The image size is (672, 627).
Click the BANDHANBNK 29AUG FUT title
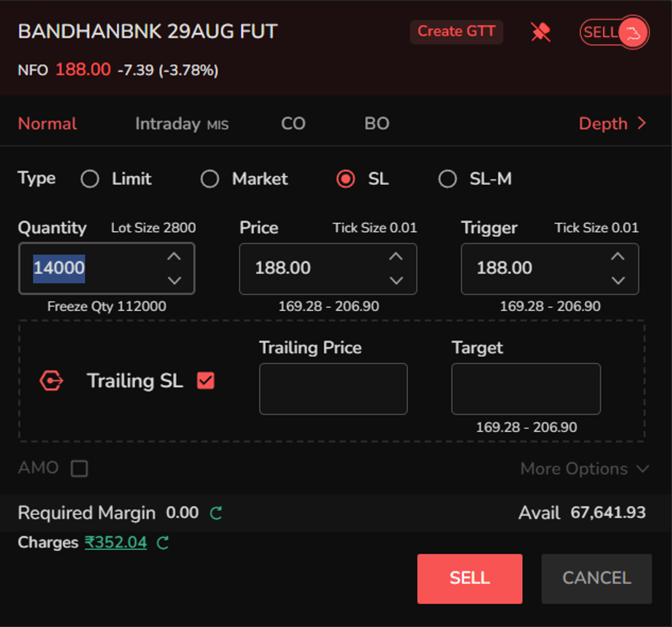pyautogui.click(x=148, y=32)
